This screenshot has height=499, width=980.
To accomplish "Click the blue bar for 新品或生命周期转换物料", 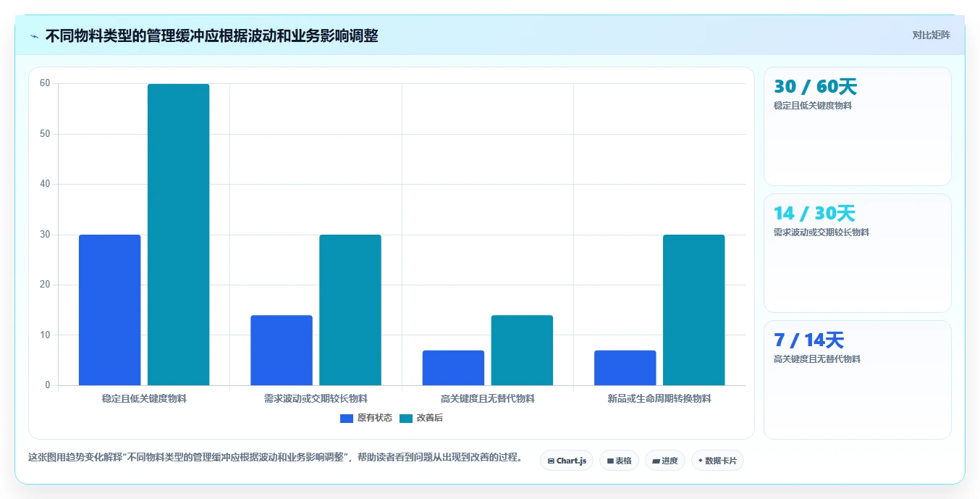I will 625,368.
